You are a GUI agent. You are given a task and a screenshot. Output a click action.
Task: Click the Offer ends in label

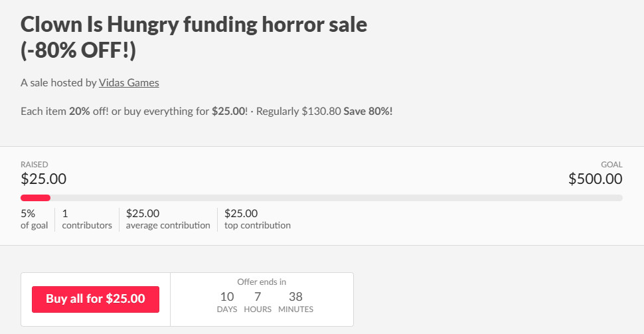coord(262,282)
